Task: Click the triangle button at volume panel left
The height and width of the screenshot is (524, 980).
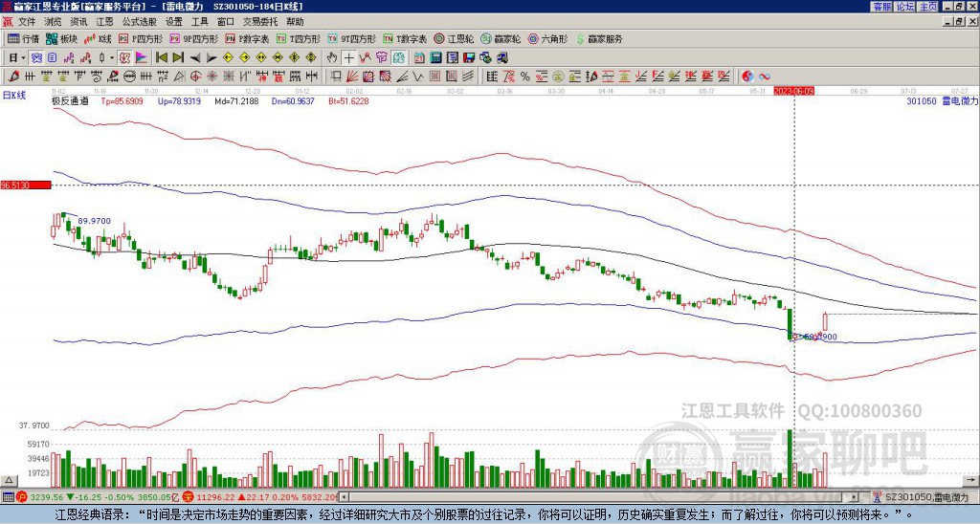Action: coord(8,480)
